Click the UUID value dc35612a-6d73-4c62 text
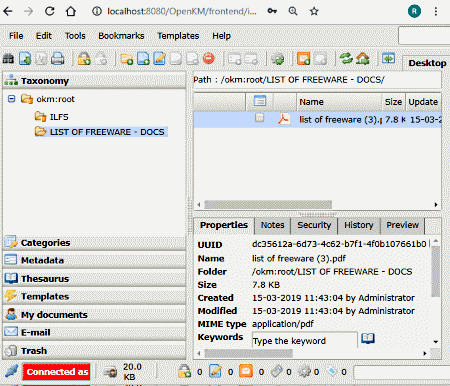This screenshot has width=450, height=386. [x=339, y=244]
